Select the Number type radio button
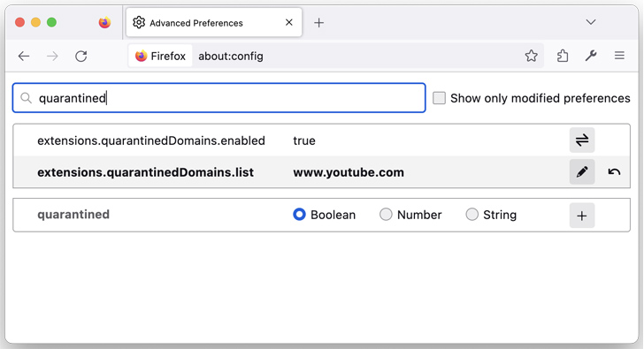Screen dimensions: 644x349 point(386,214)
